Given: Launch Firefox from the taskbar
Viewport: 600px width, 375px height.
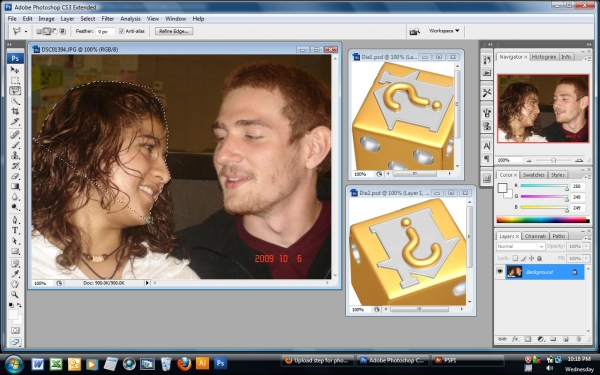Looking at the screenshot, I should click(184, 364).
